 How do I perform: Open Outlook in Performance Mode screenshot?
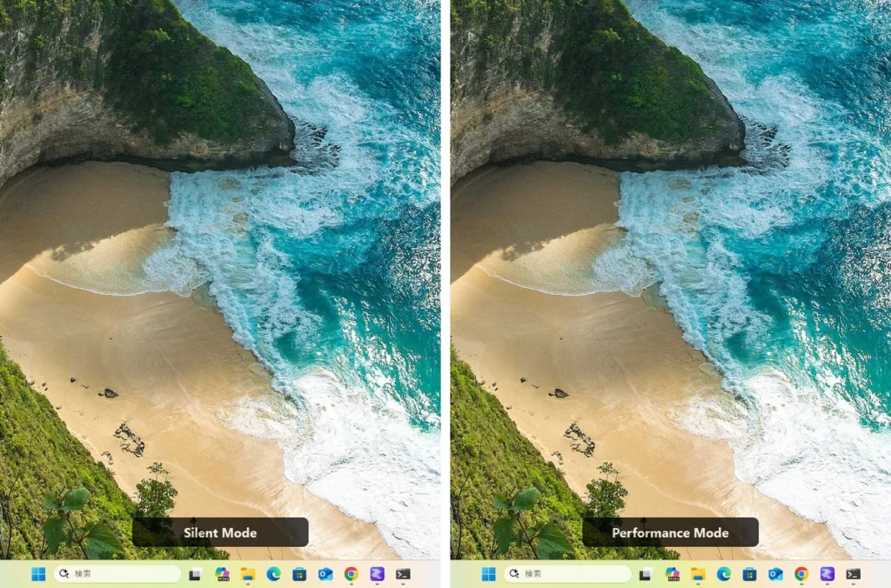[775, 574]
